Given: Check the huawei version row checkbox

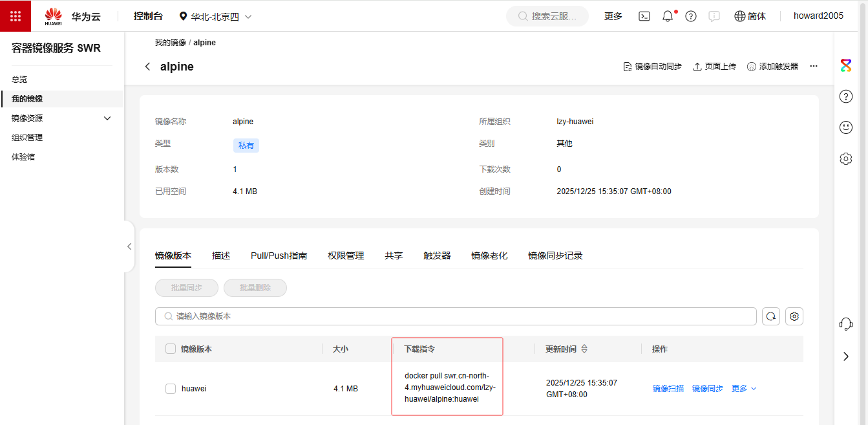Looking at the screenshot, I should pyautogui.click(x=171, y=389).
